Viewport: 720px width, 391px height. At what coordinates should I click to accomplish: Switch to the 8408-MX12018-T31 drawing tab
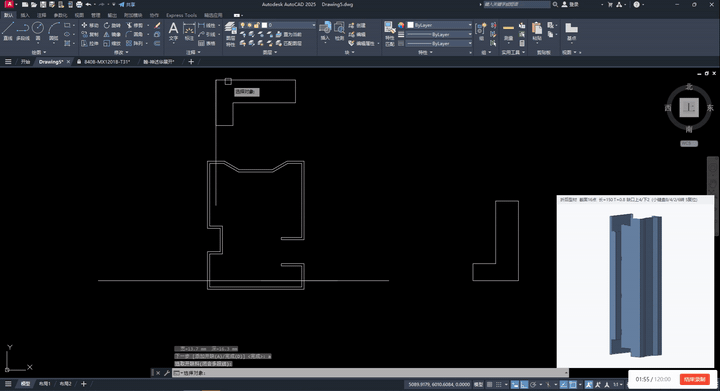[x=107, y=62]
